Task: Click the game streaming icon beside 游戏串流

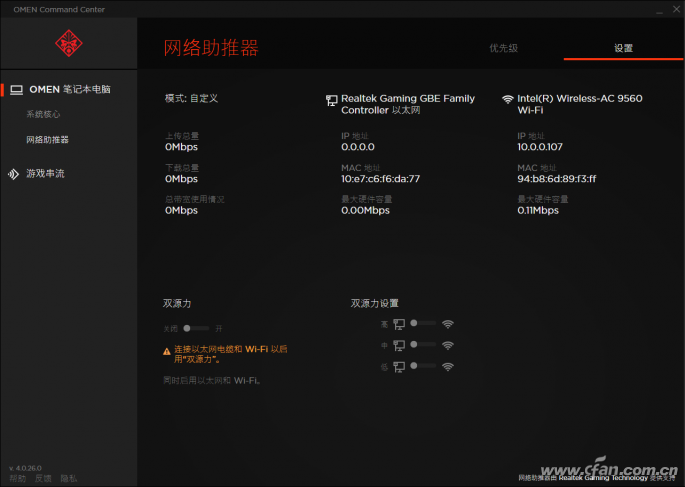Action: [14, 174]
